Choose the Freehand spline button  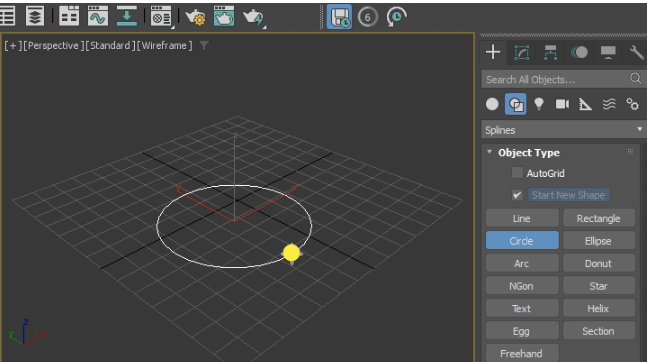(x=522, y=353)
